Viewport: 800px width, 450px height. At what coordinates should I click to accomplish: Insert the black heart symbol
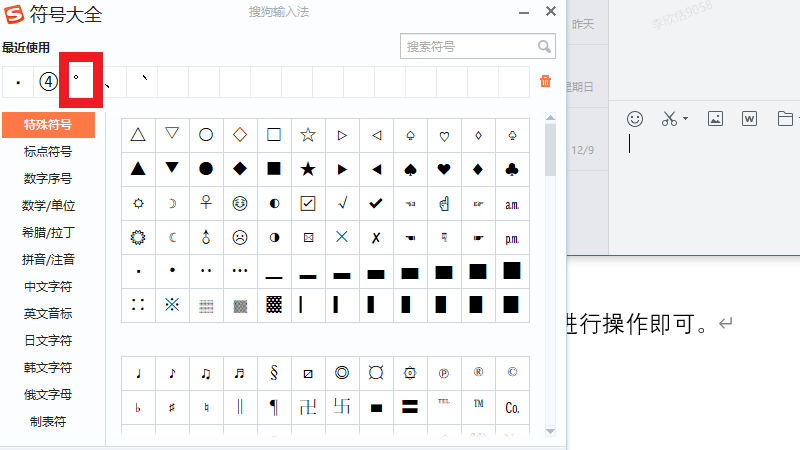point(444,168)
